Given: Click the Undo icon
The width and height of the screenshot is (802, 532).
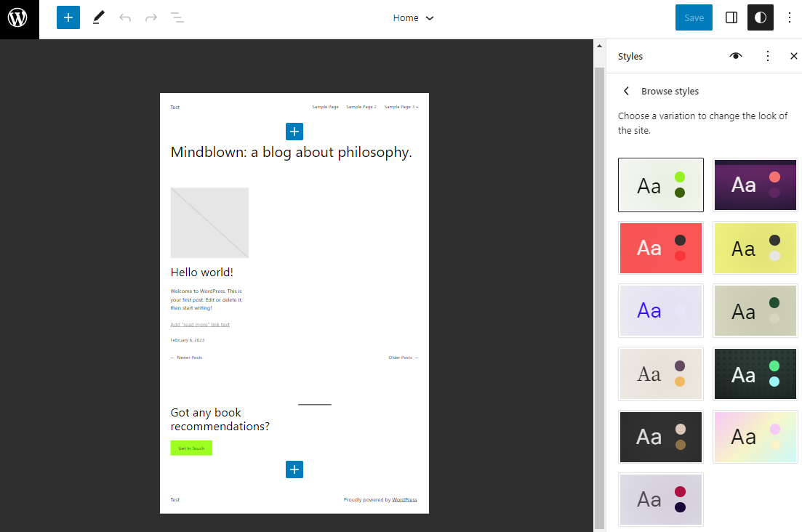Looking at the screenshot, I should (124, 17).
